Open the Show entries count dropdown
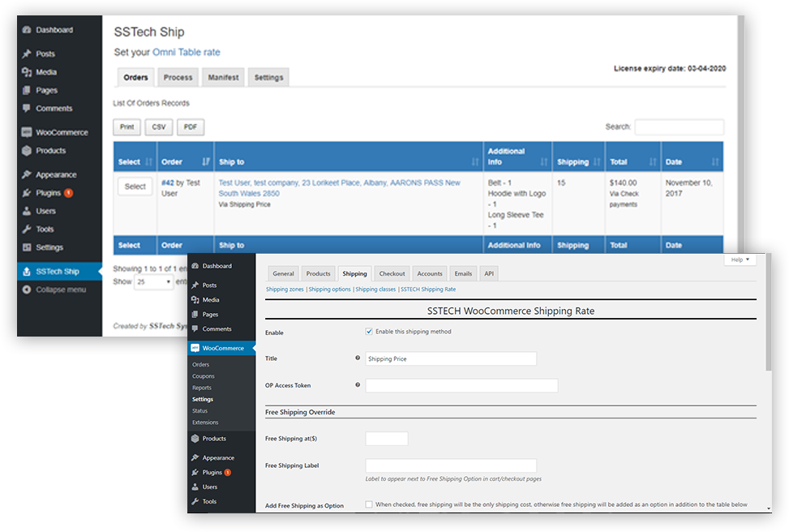 click(153, 282)
